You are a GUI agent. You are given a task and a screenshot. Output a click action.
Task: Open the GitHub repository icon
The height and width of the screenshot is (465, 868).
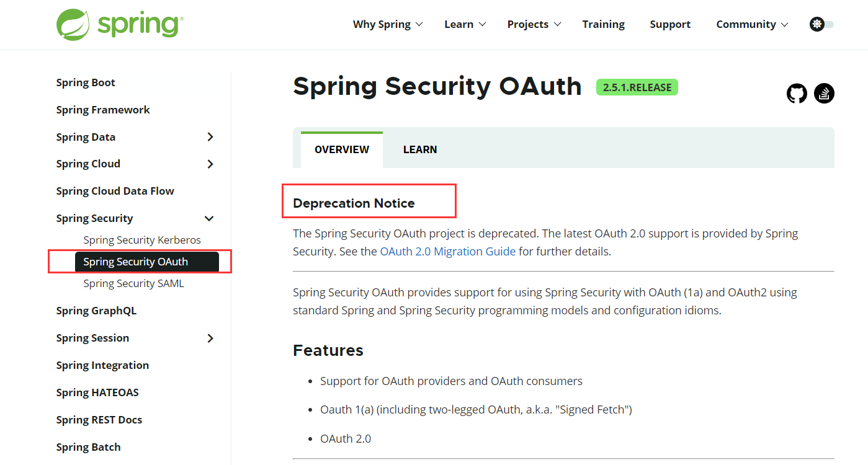click(x=797, y=94)
